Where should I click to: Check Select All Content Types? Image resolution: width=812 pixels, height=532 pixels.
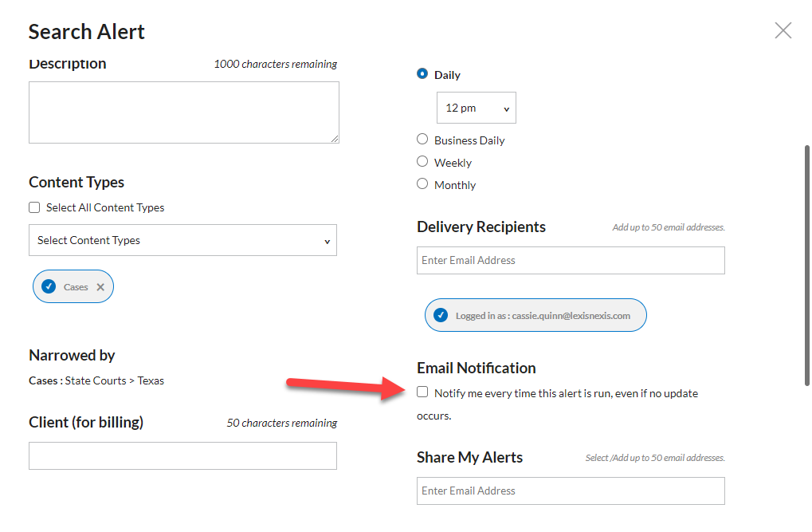tap(34, 207)
